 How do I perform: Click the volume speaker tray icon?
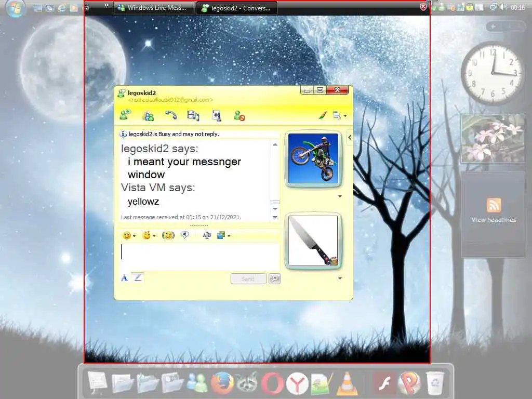coord(503,7)
